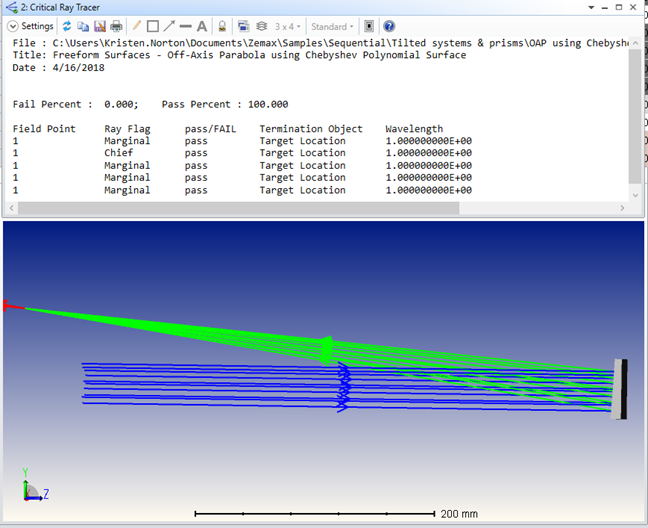Click the vertical scrollbar thumb
Image resolution: width=648 pixels, height=528 pixels.
pos(635,116)
